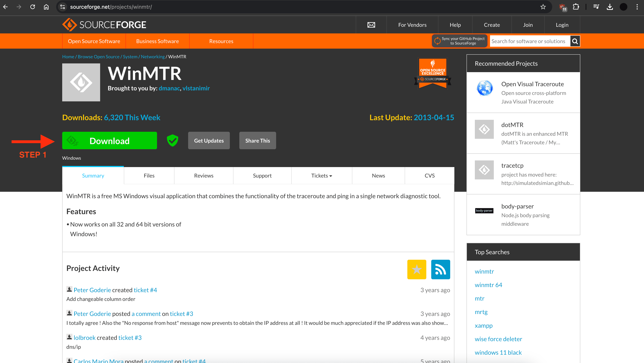Click lolbroek user avatar icon

click(69, 337)
